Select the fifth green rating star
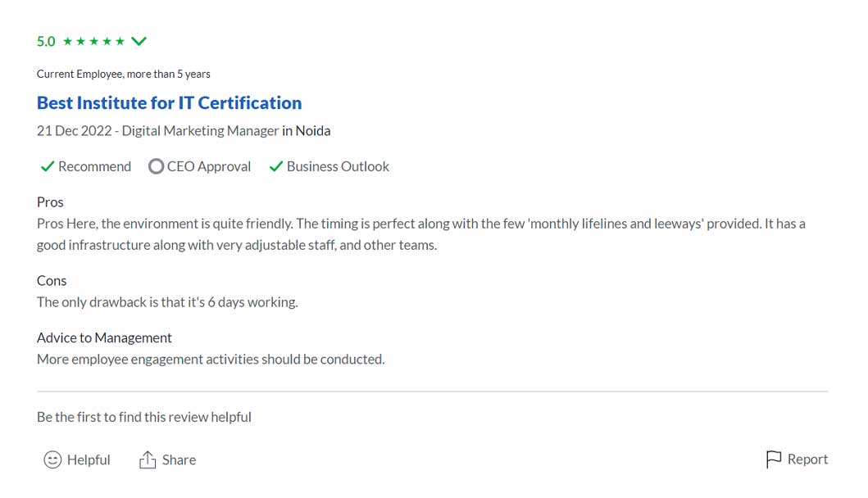The width and height of the screenshot is (868, 498). (120, 41)
